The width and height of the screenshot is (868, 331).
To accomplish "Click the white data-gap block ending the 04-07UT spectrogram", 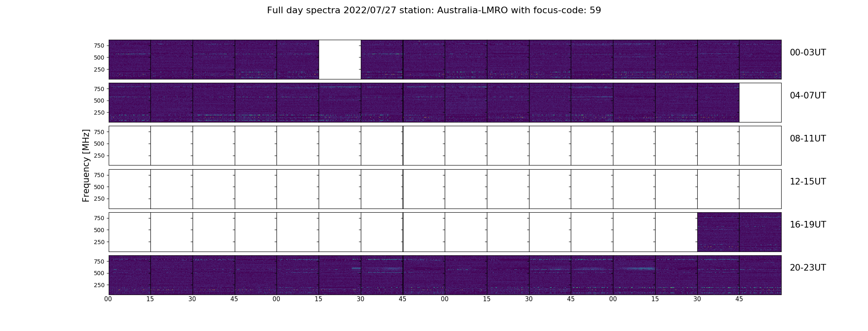I will coord(760,103).
